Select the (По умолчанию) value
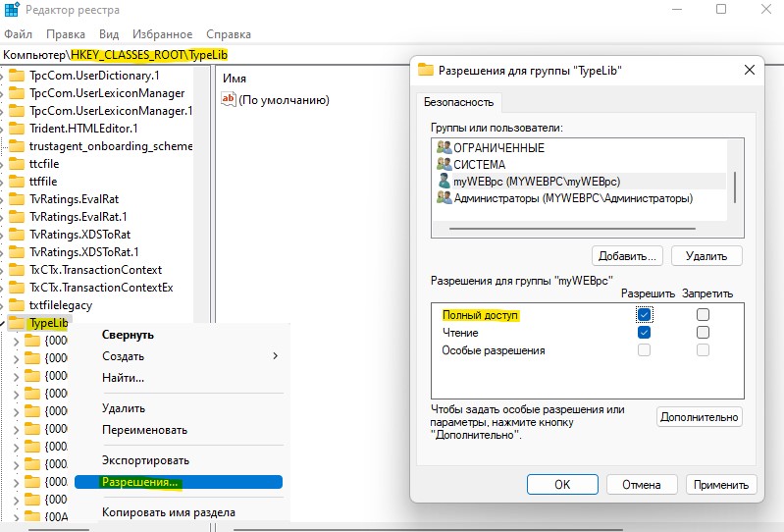The height and width of the screenshot is (532, 784). pyautogui.click(x=284, y=100)
